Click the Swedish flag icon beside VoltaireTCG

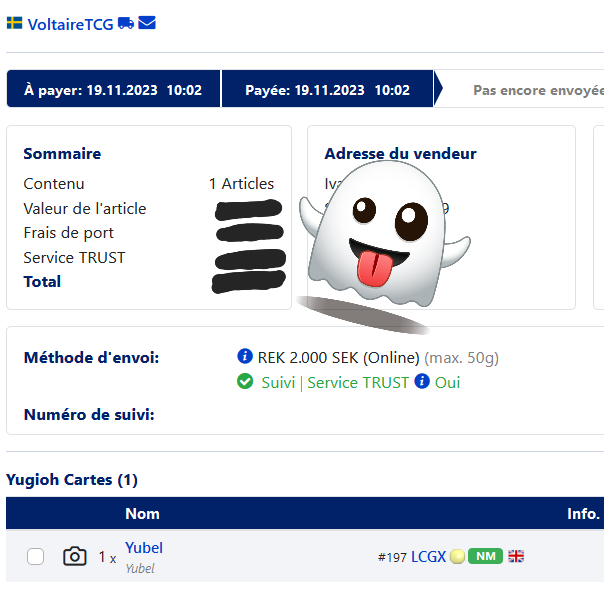click(x=15, y=23)
